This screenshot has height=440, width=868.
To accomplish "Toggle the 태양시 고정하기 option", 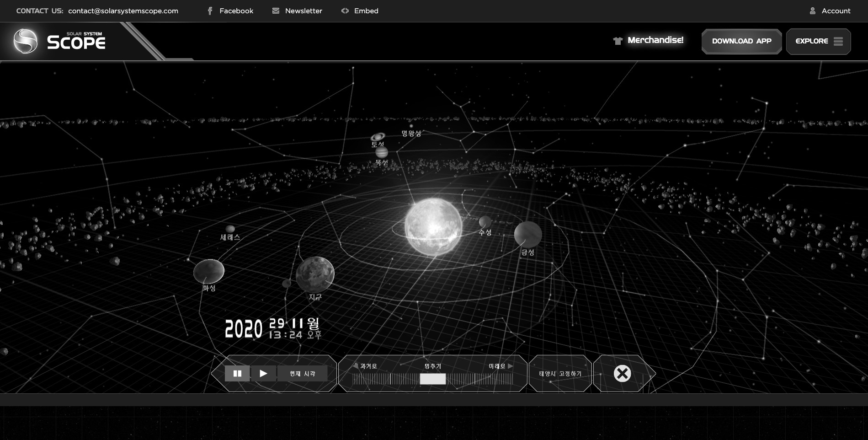I will [x=560, y=374].
